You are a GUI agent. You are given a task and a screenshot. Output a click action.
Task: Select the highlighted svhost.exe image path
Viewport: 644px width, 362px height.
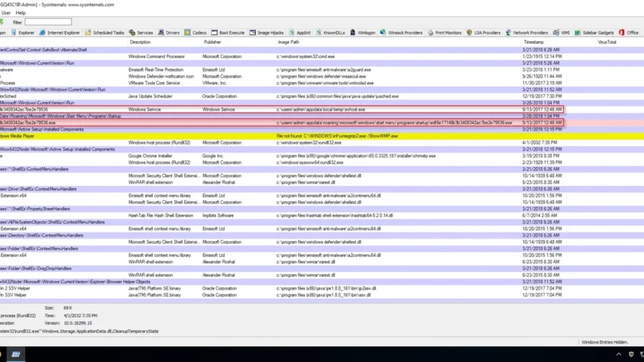click(x=320, y=109)
